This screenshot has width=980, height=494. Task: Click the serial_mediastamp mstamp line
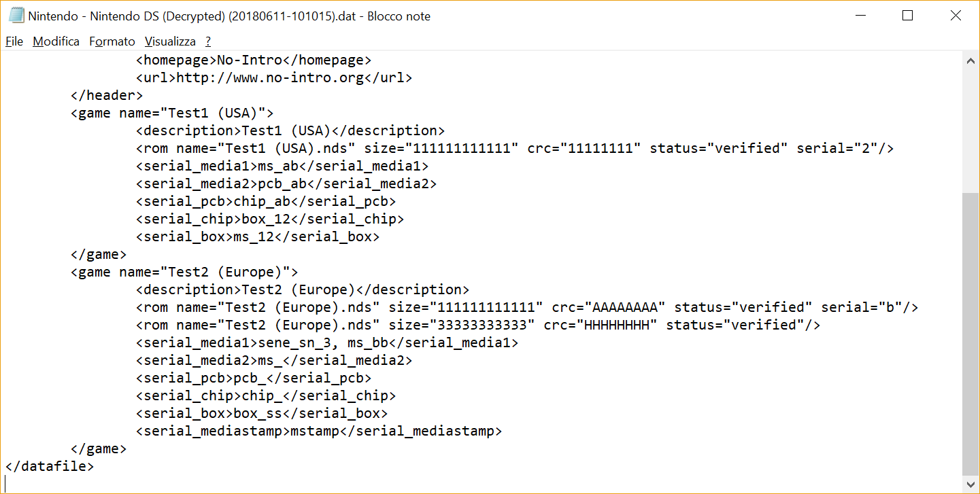point(318,431)
